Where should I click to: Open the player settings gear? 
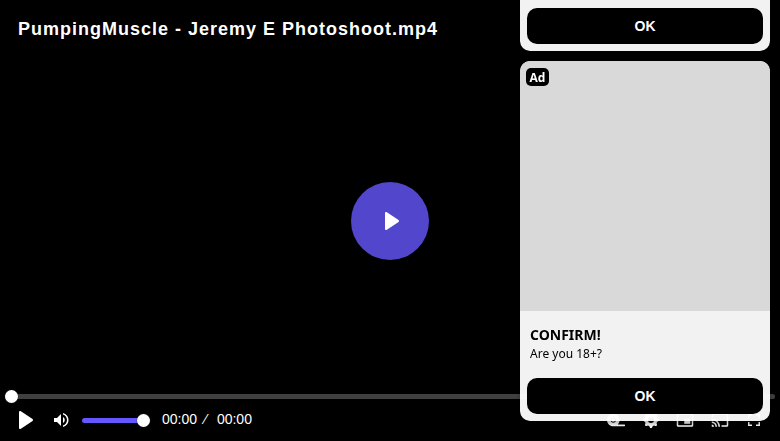pos(650,424)
